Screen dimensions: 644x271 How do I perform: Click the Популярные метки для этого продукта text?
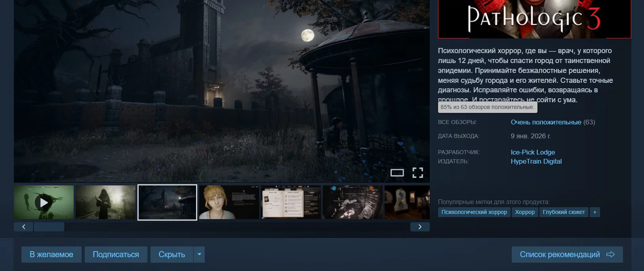click(494, 202)
